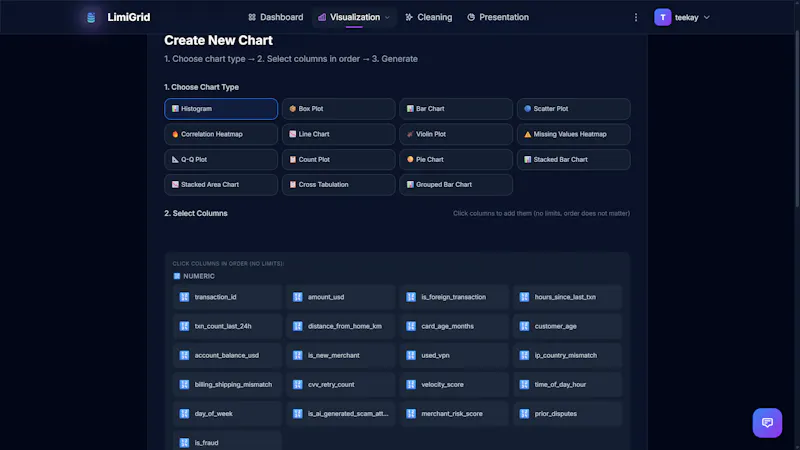Click the ip_country_mismatch column icon
Image resolution: width=800 pixels, height=450 pixels.
(x=524, y=355)
